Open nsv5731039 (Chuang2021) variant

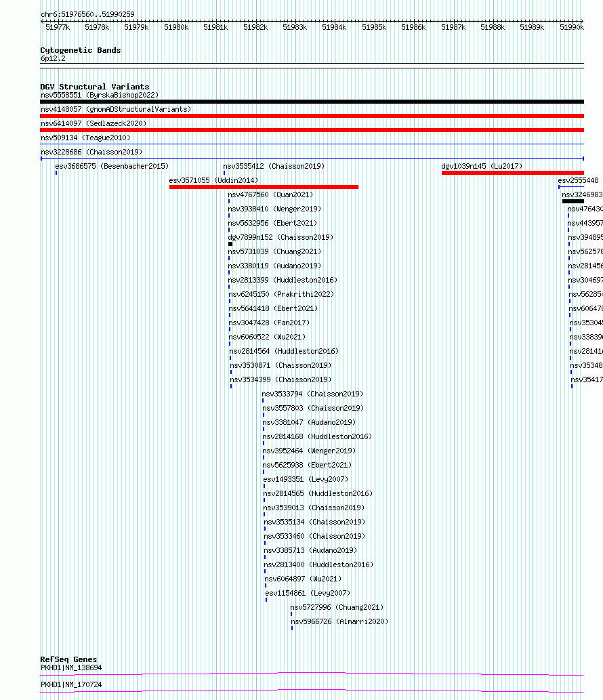tap(274, 252)
